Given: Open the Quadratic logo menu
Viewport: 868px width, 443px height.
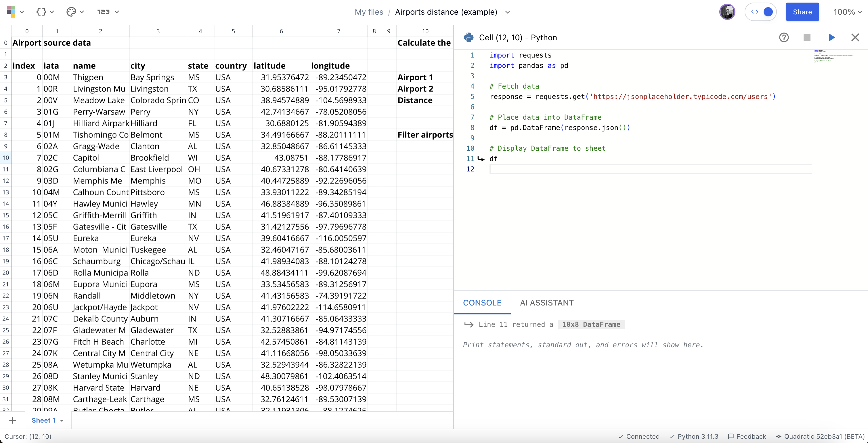Looking at the screenshot, I should [13, 12].
